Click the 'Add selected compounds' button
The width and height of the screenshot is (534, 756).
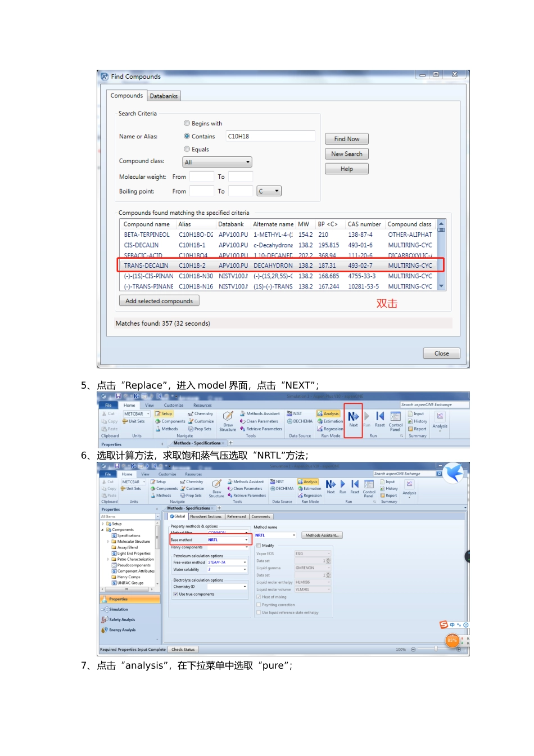click(x=159, y=301)
